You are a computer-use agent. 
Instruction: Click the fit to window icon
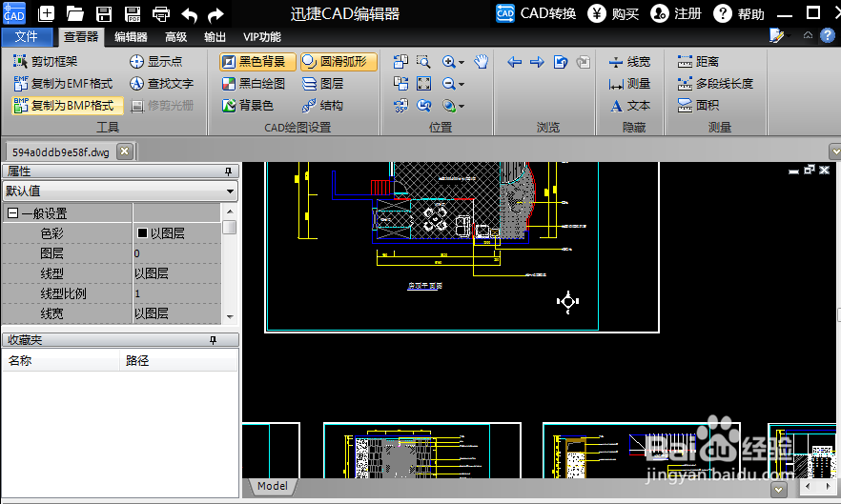pyautogui.click(x=423, y=84)
